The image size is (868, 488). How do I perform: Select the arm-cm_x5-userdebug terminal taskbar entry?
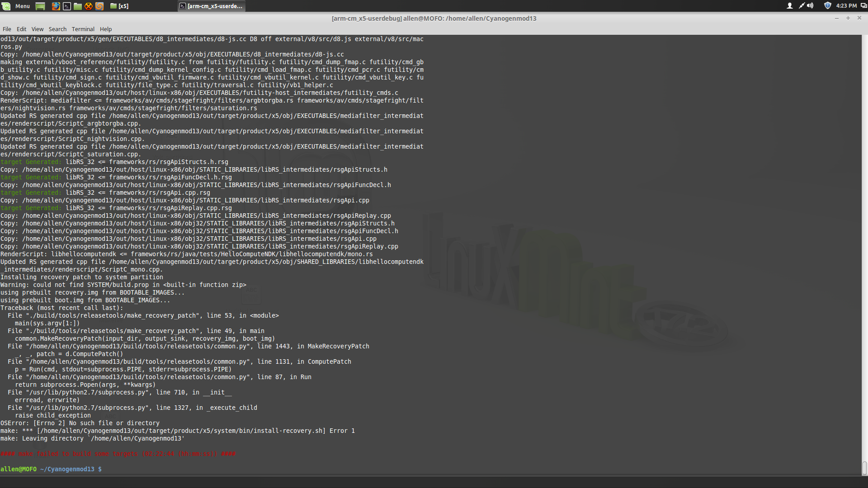pyautogui.click(x=211, y=6)
